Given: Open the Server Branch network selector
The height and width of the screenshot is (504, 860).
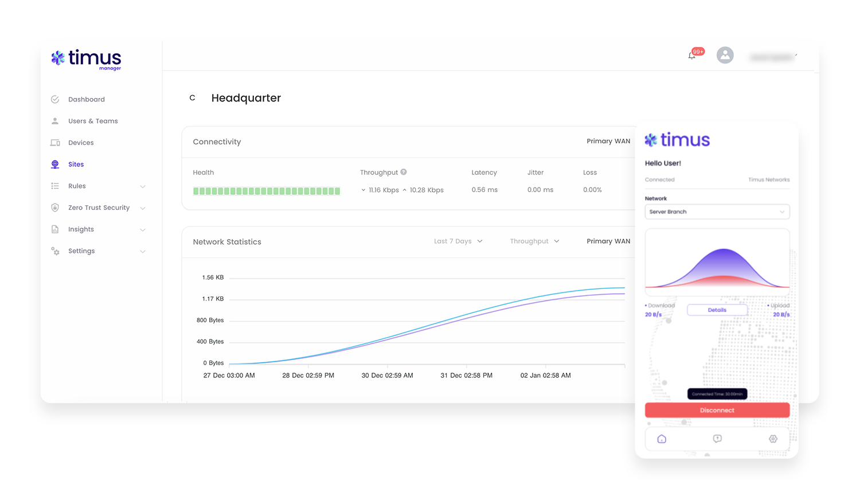Looking at the screenshot, I should coord(717,212).
